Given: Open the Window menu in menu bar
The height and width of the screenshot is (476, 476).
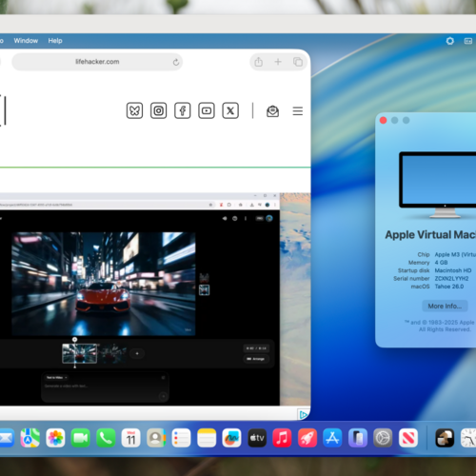Looking at the screenshot, I should tap(26, 41).
